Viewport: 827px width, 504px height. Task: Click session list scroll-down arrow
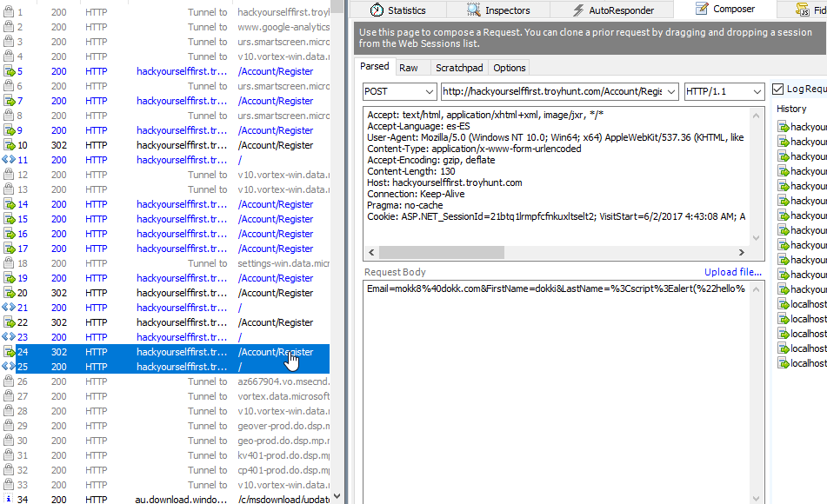pos(337,496)
